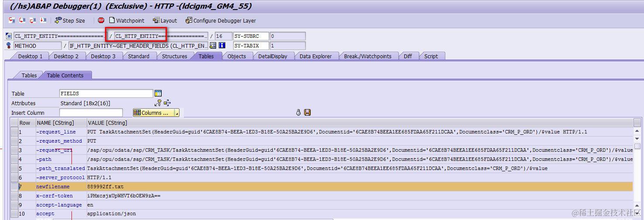Click the navigate-to-source icon after GET_HEADER_FIELDS
The height and width of the screenshot is (220, 644).
coord(213,46)
